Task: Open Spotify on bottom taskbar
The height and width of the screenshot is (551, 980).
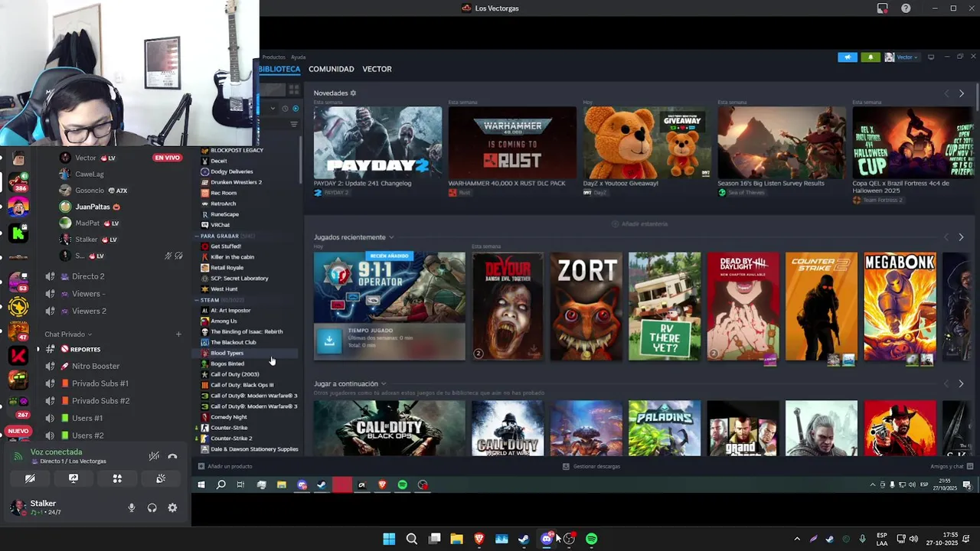Action: [x=591, y=539]
